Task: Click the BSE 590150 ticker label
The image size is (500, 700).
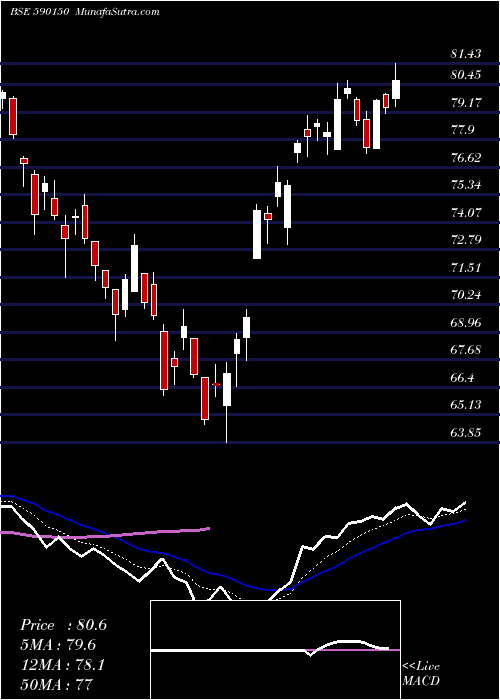Action: 40,12
